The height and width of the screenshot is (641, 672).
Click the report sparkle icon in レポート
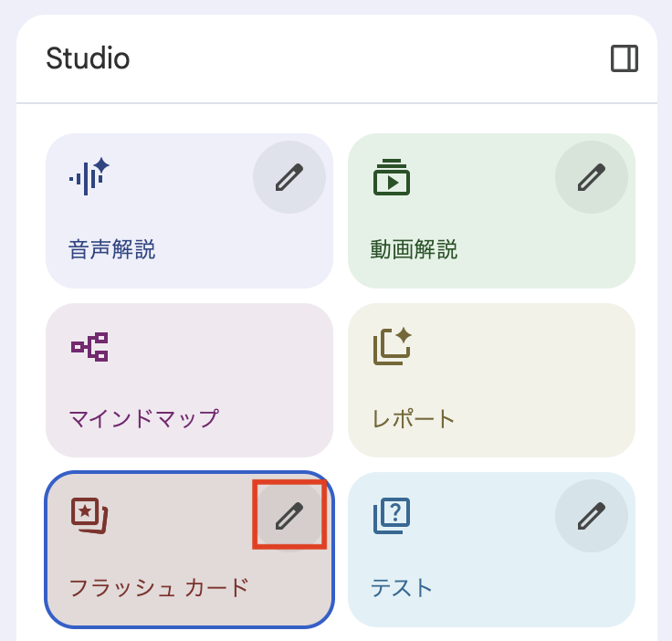[x=393, y=347]
